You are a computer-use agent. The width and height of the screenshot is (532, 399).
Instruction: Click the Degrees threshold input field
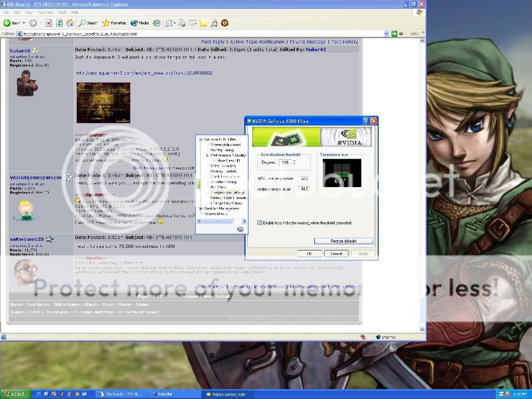pos(285,162)
